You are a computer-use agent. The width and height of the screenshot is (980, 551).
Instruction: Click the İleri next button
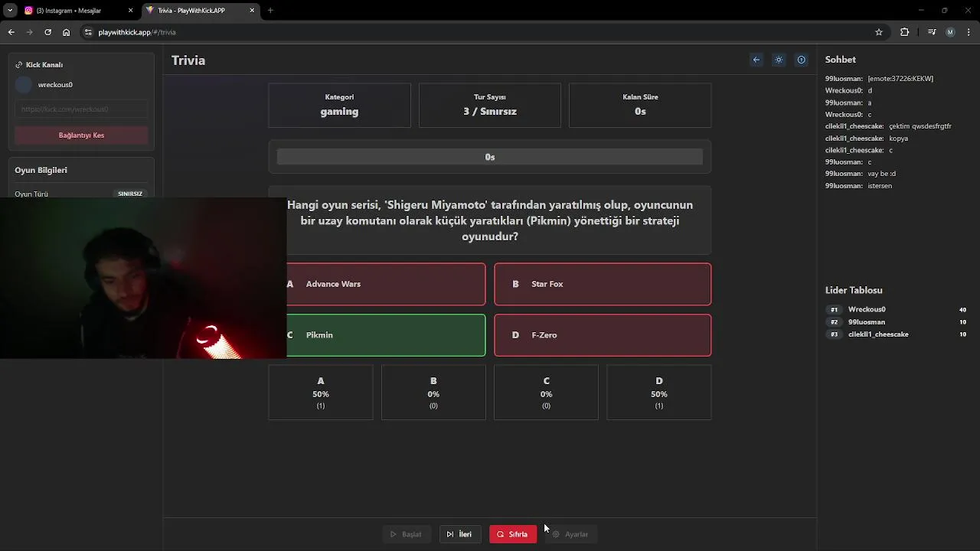pos(459,534)
